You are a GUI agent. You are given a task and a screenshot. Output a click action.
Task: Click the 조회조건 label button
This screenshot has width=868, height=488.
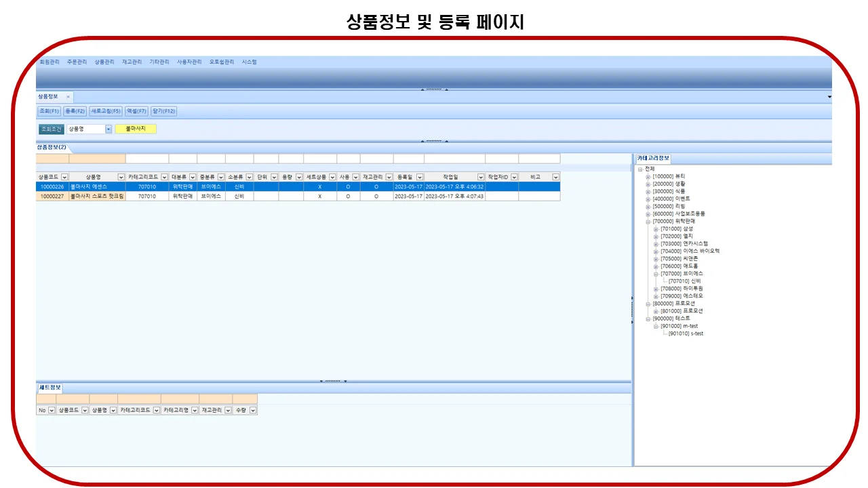52,129
